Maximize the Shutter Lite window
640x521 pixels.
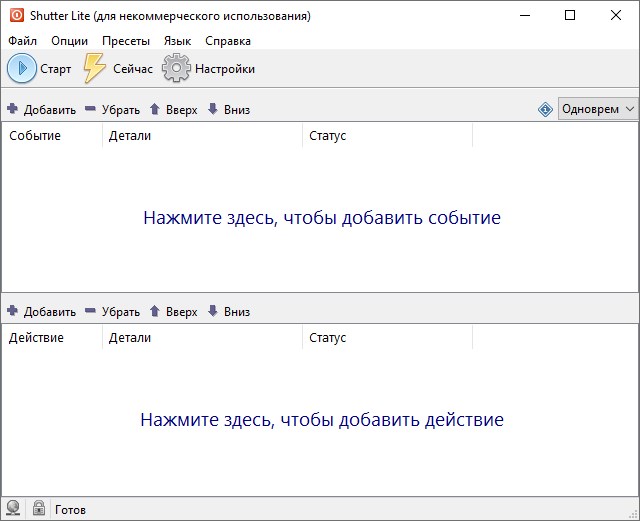(570, 16)
